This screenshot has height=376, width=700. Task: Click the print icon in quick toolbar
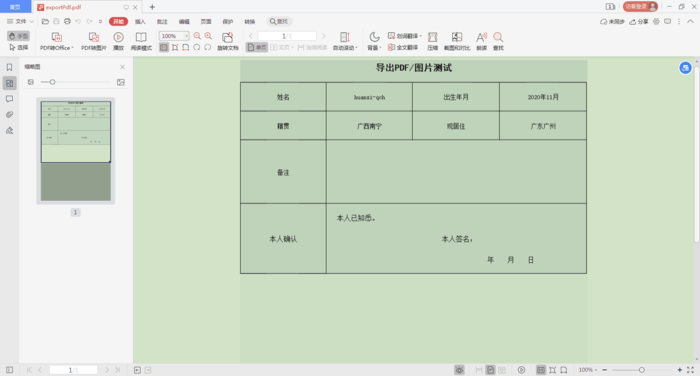coord(67,21)
